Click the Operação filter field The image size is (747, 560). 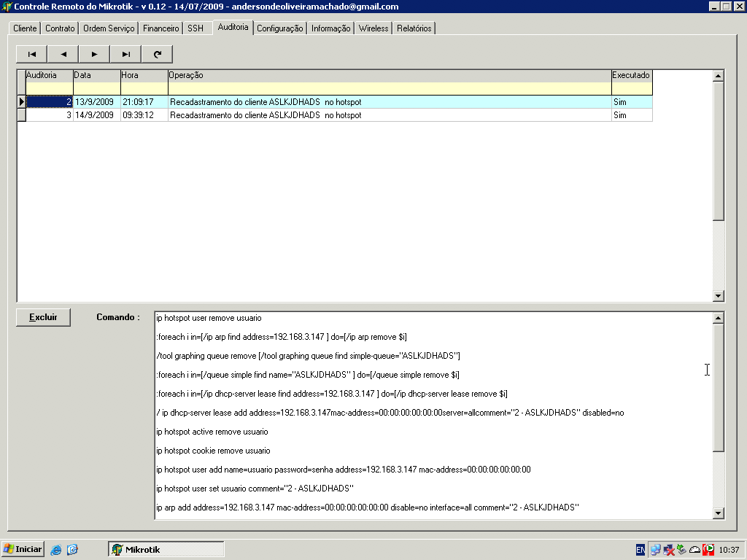pyautogui.click(x=390, y=88)
